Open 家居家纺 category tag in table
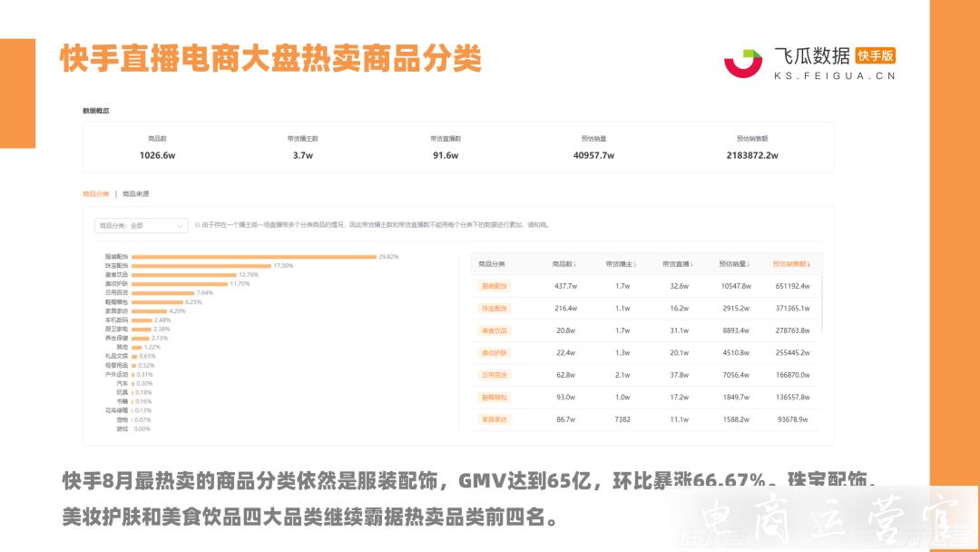This screenshot has height=552, width=980. pos(495,419)
